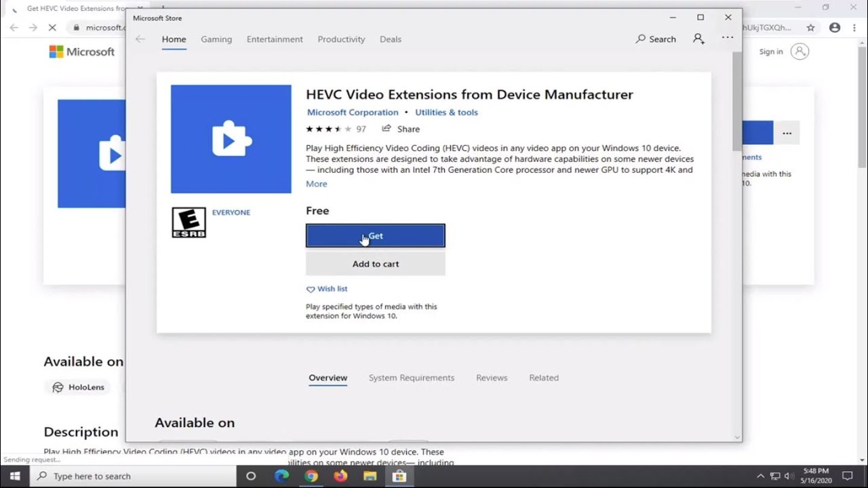Click the Wish list heart icon
Viewport: 868px width, 488px height.
(311, 289)
